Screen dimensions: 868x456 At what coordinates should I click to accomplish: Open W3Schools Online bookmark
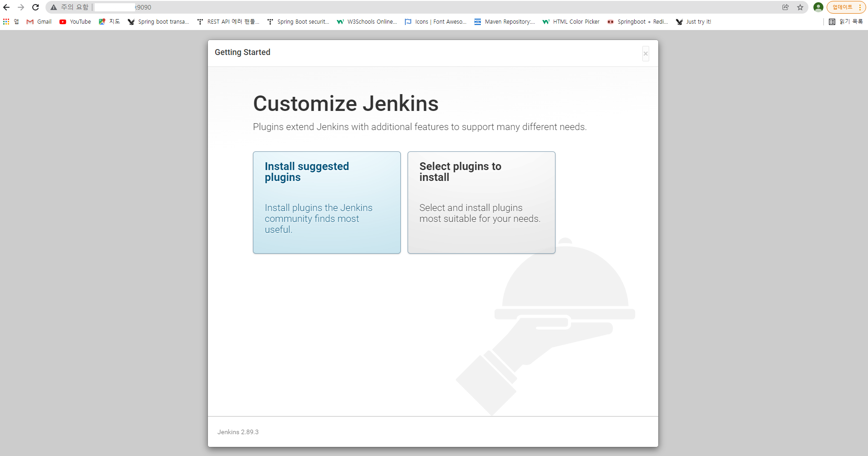367,21
